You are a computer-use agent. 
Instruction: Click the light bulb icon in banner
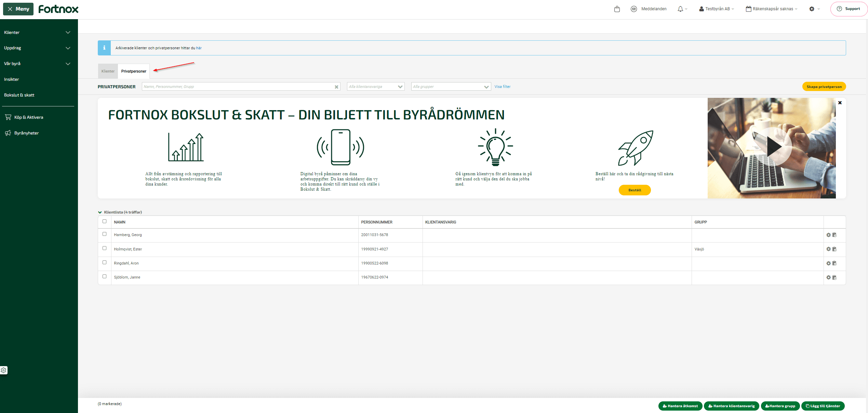point(495,147)
